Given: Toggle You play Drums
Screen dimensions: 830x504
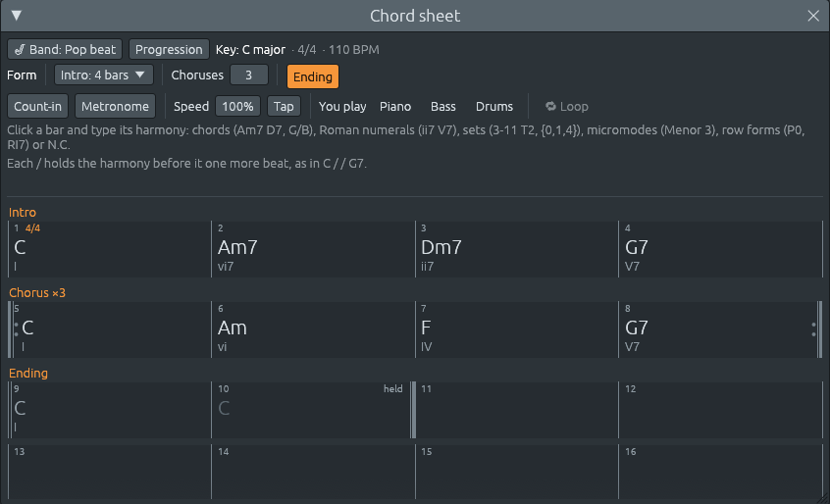Looking at the screenshot, I should click(494, 106).
